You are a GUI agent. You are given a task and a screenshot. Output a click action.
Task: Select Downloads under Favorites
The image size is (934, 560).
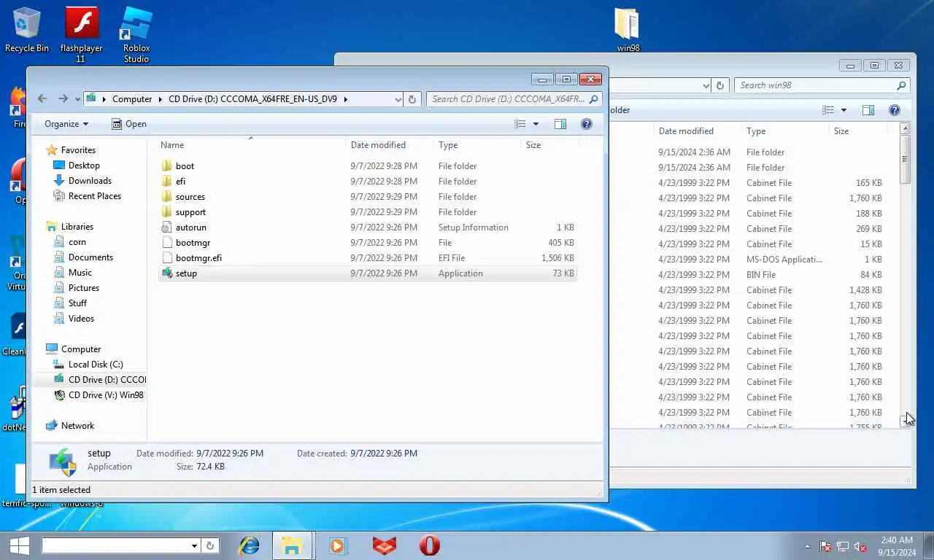pyautogui.click(x=90, y=181)
